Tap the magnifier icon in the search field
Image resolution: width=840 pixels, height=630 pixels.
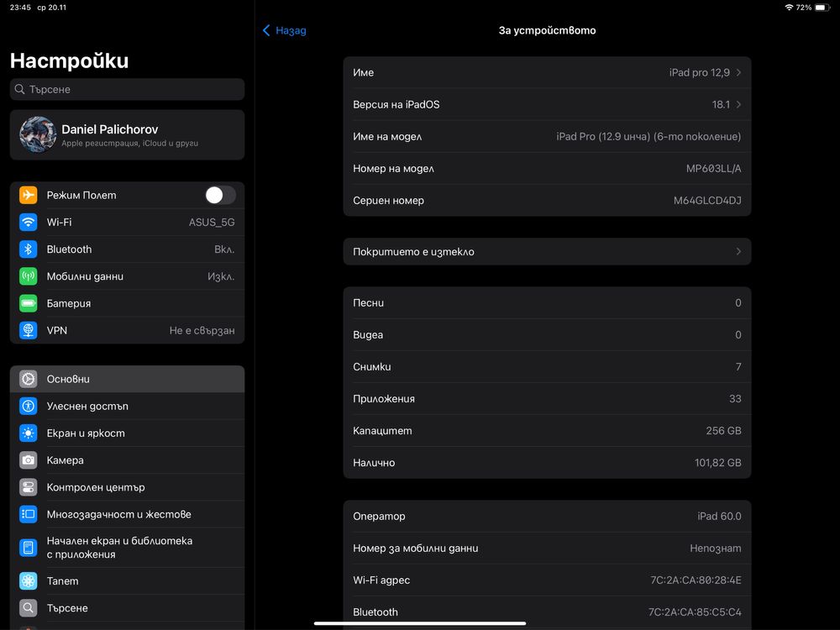pos(20,89)
